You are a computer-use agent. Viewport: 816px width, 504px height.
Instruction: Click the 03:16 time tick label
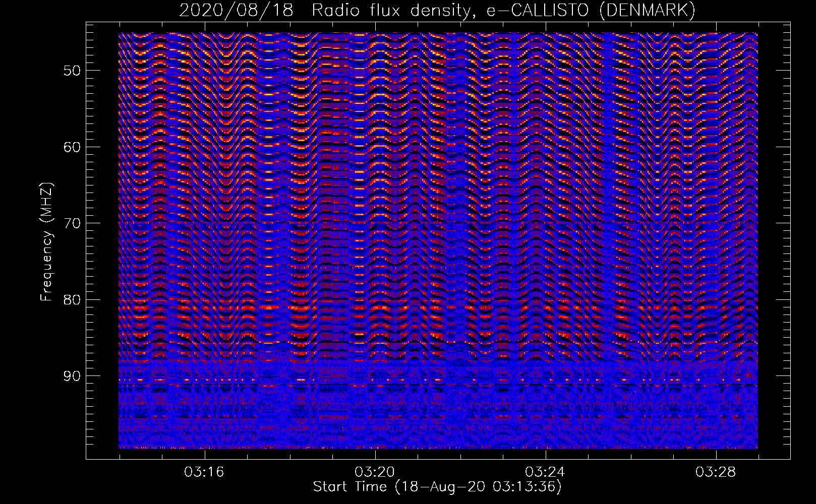(x=204, y=472)
